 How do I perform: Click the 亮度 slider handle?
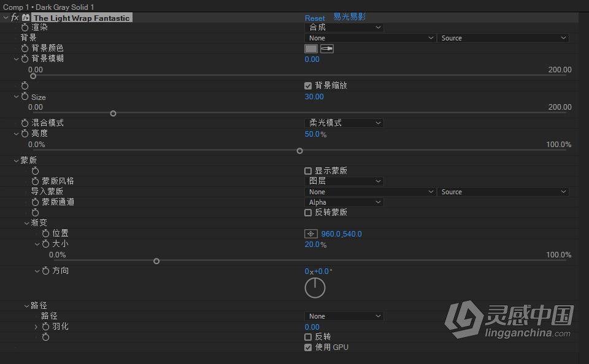299,151
